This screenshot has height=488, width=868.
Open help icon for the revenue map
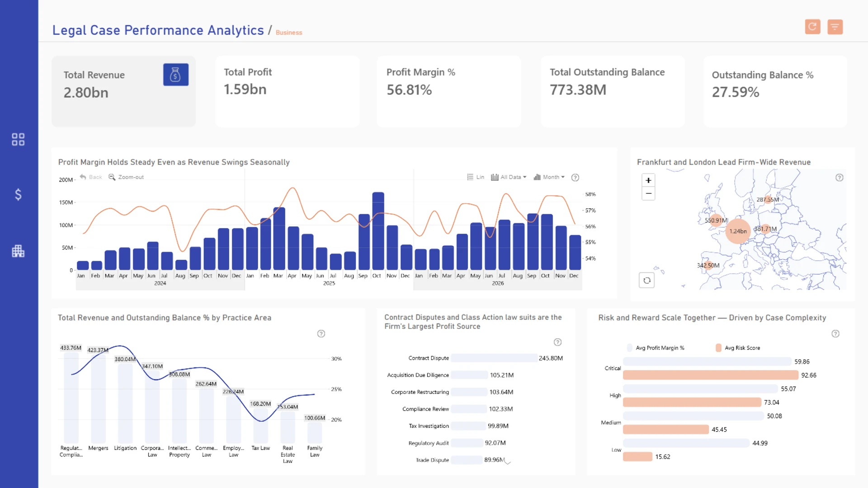click(840, 178)
